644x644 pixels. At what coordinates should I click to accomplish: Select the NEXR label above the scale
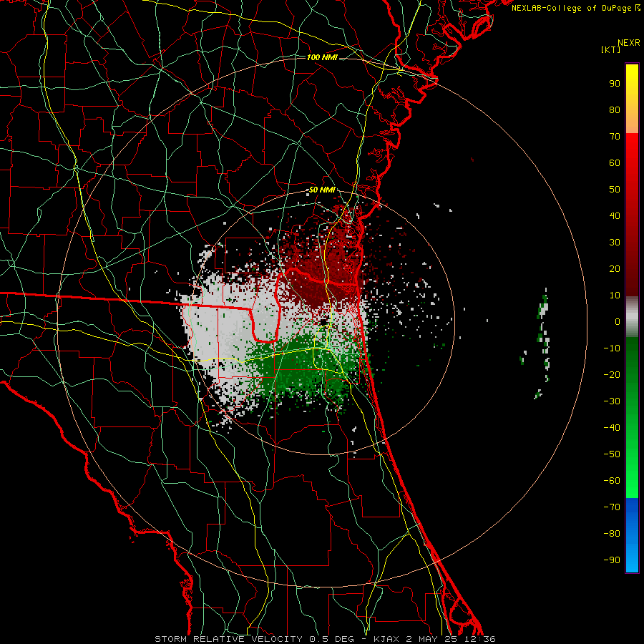click(629, 43)
